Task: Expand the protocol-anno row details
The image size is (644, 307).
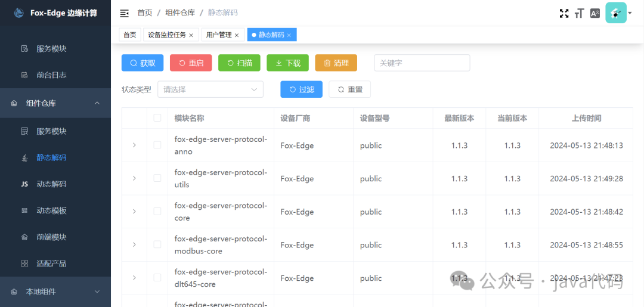Action: [134, 145]
